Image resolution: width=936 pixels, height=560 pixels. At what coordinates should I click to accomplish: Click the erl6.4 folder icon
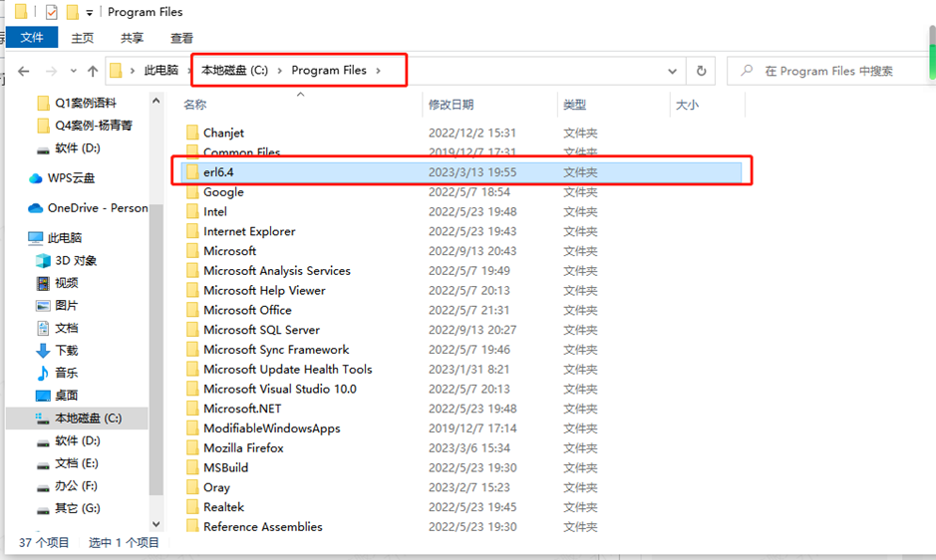[193, 172]
